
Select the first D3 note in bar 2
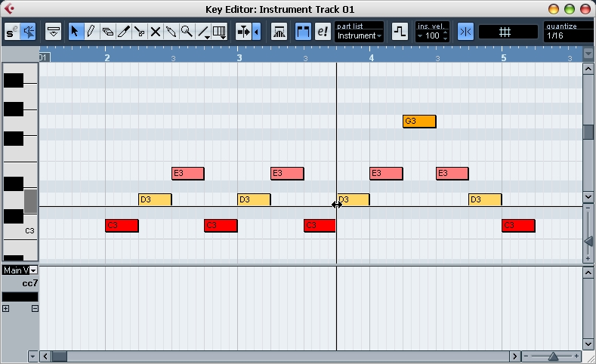(155, 200)
